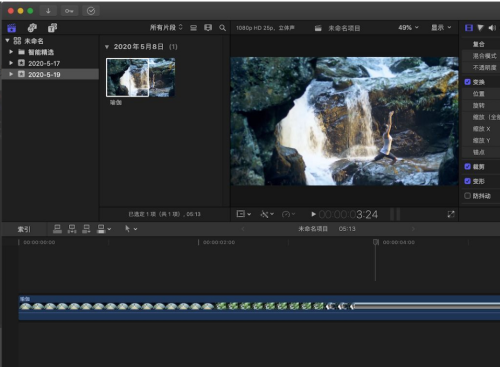Click the background tasks checkmark icon
This screenshot has height=367, width=500.
pos(91,11)
